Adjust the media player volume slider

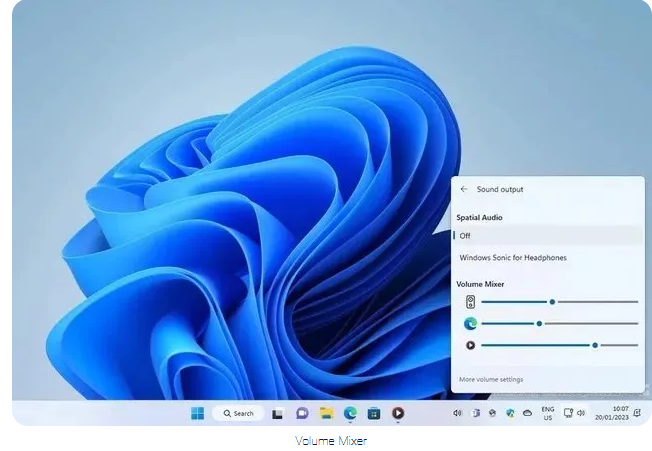(560, 345)
